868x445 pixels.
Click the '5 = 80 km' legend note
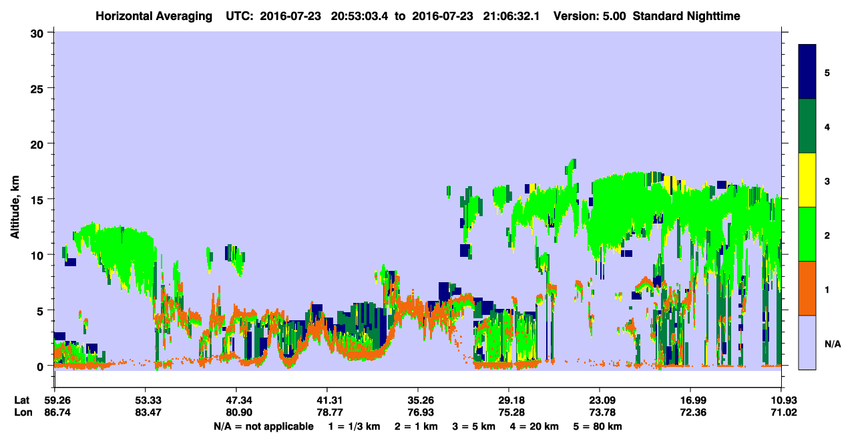[599, 426]
